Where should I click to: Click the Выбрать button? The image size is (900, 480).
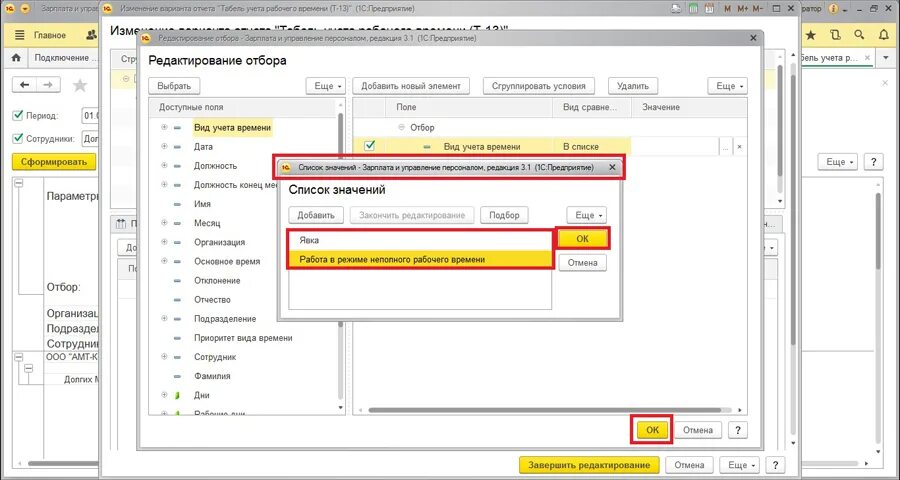(x=174, y=86)
